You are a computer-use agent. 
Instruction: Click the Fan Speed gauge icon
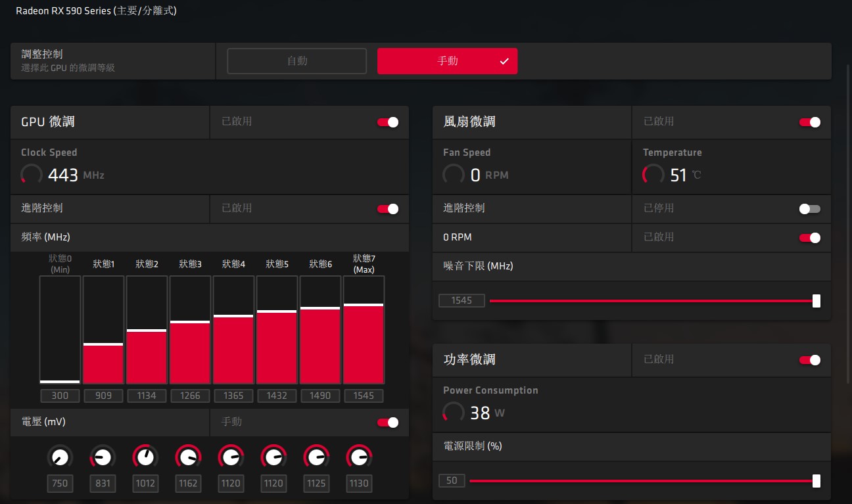click(x=453, y=175)
